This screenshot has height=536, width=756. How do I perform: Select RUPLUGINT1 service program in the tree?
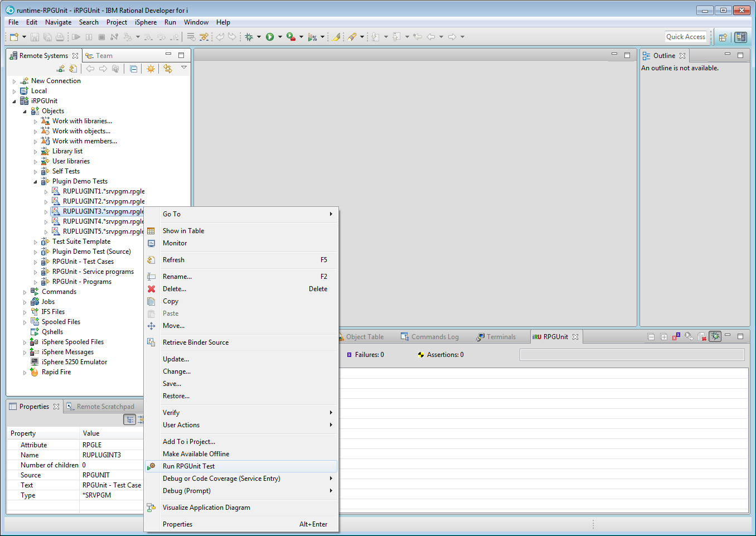(99, 191)
